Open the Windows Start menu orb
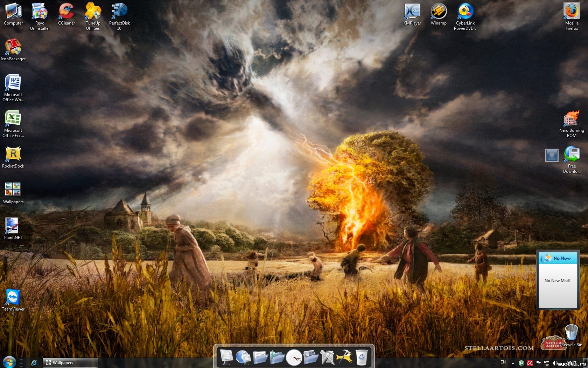 (x=9, y=362)
